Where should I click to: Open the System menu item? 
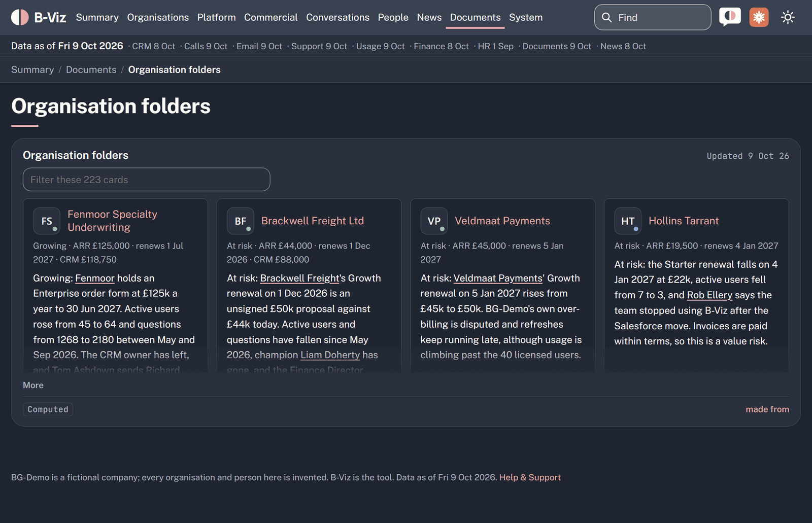(x=526, y=17)
